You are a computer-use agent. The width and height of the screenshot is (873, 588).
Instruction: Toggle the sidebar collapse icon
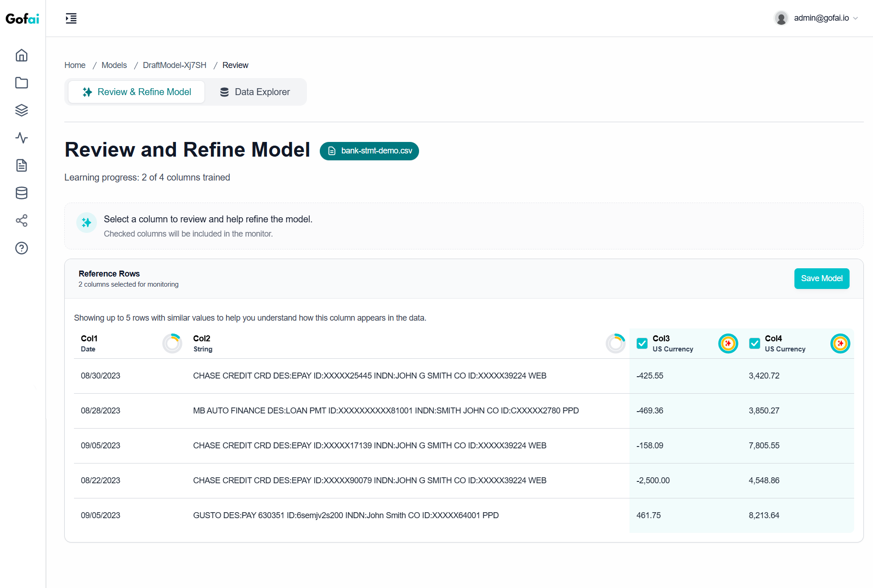coord(71,18)
